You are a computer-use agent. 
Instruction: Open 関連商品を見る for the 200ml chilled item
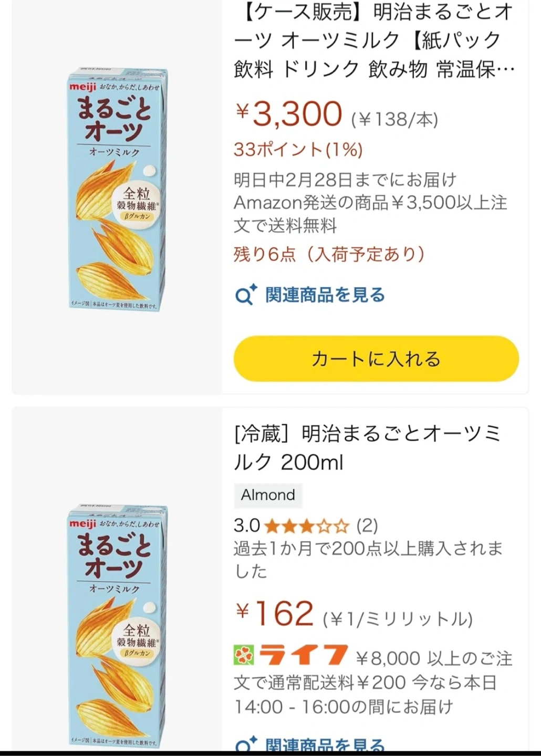coord(325,746)
